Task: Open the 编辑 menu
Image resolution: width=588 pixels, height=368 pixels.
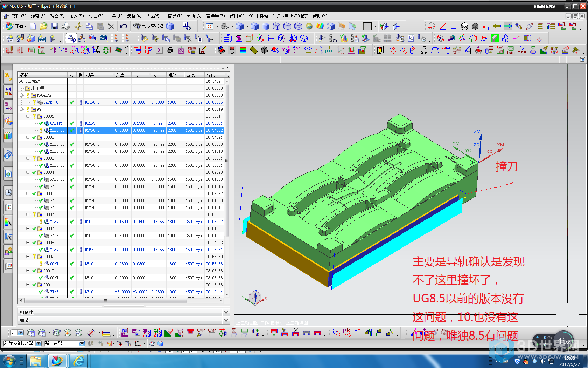Action: 38,16
